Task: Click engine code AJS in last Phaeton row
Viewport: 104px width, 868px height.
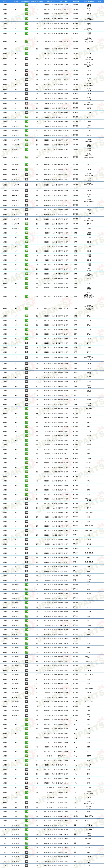Action: pyautogui.click(x=89, y=866)
